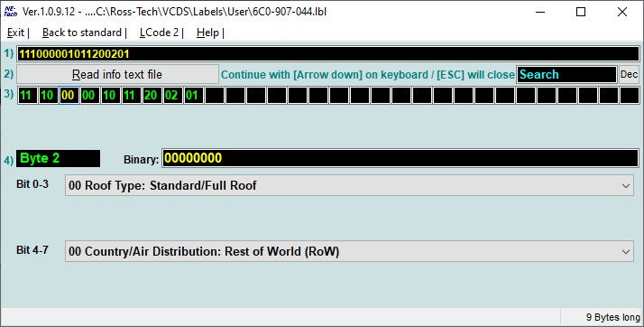Click the Byte 2 label box
The image size is (644, 327).
(58, 158)
